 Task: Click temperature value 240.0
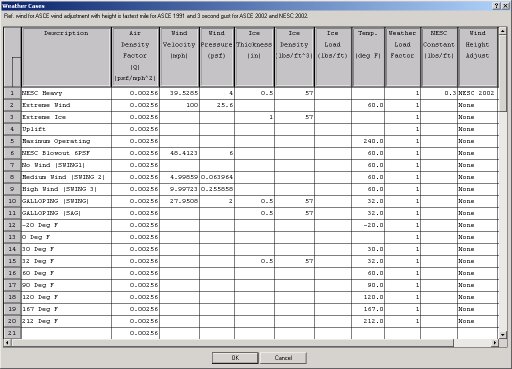(x=368, y=141)
